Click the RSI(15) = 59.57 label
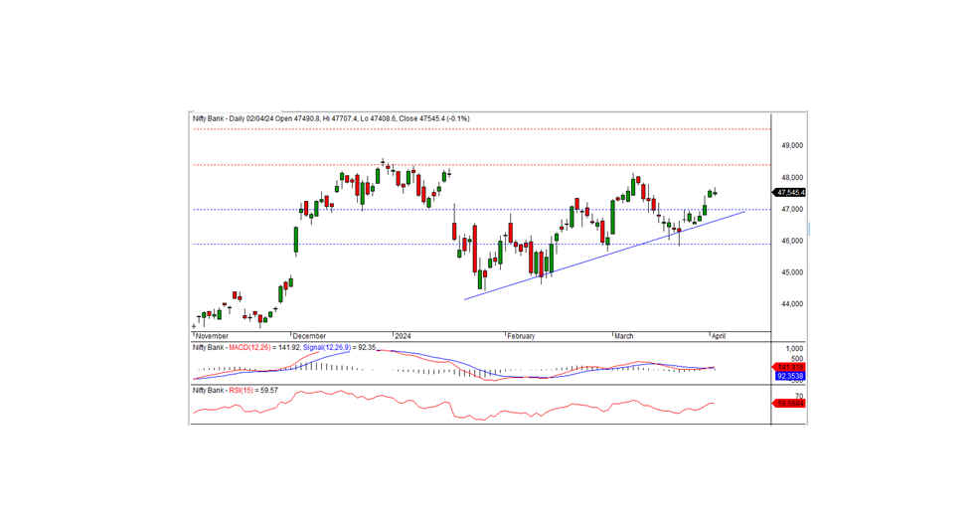 pos(253,391)
